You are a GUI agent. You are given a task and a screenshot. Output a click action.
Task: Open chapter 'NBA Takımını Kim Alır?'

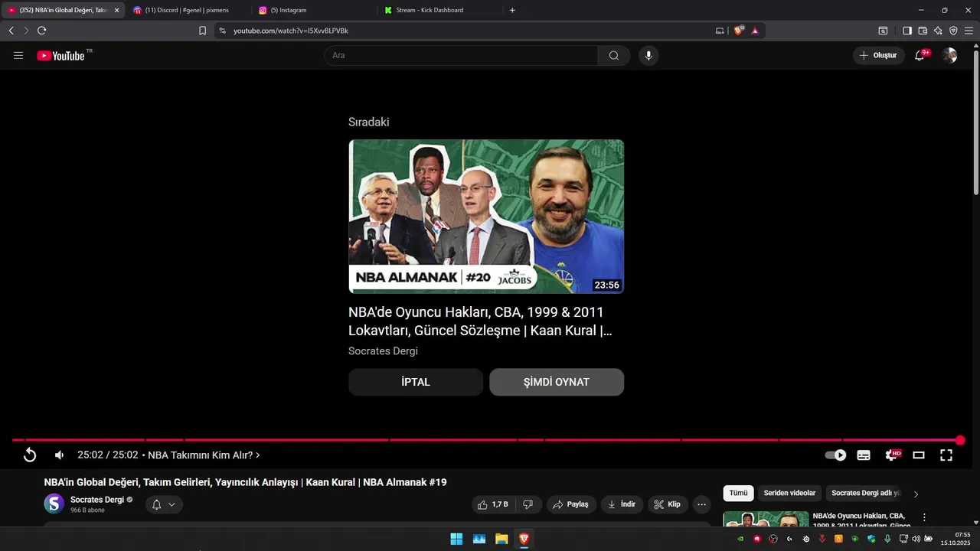coord(204,455)
